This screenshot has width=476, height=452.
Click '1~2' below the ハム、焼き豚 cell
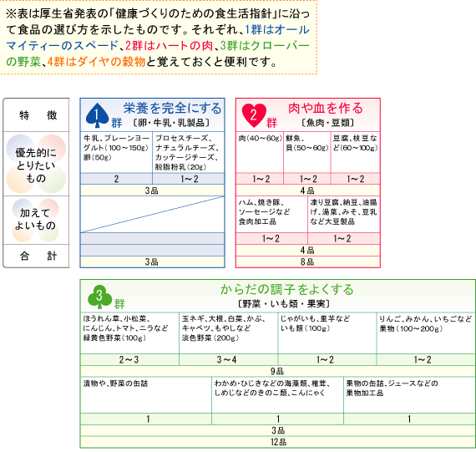[x=271, y=238]
